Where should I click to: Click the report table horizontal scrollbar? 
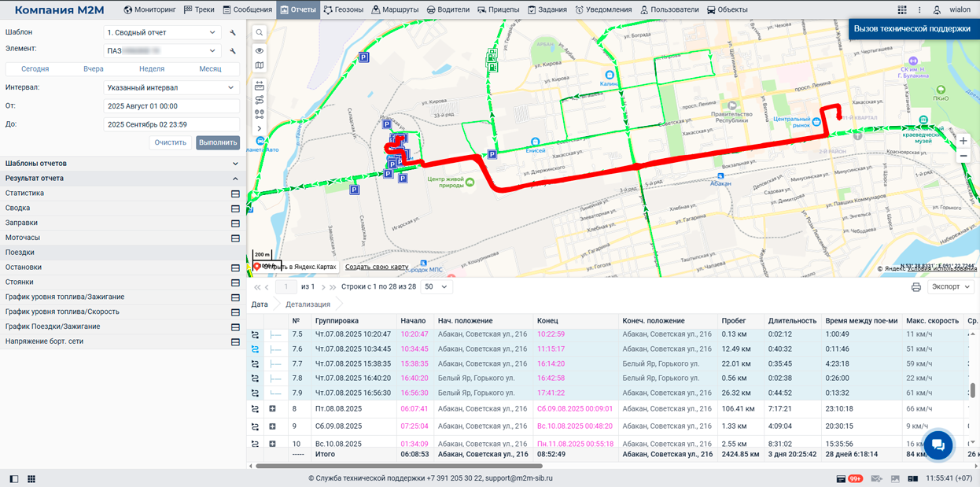(x=399, y=466)
